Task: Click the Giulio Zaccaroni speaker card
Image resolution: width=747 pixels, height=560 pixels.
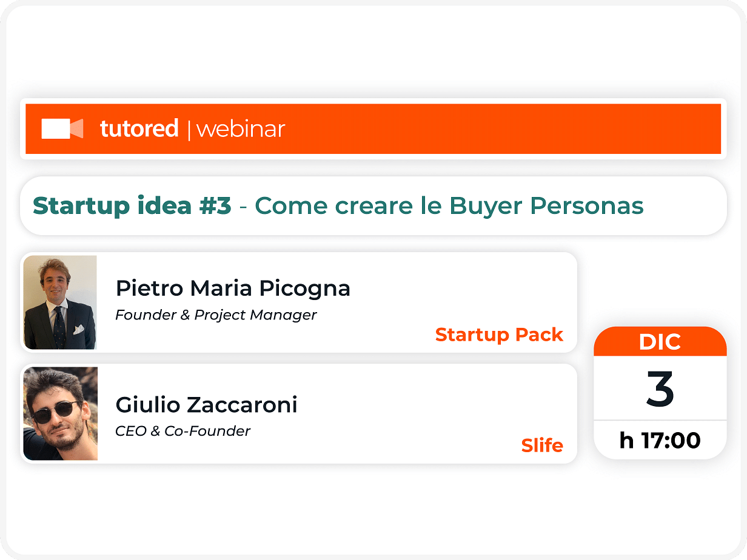Action: [299, 413]
